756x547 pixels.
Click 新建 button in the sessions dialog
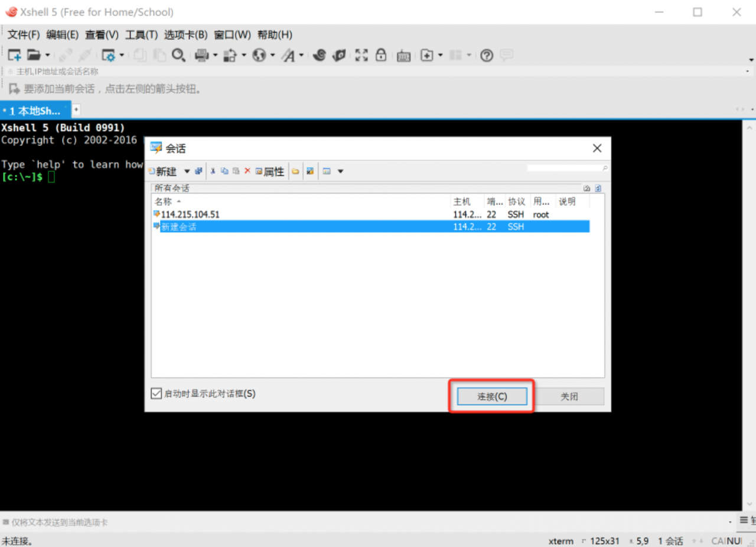pyautogui.click(x=163, y=171)
